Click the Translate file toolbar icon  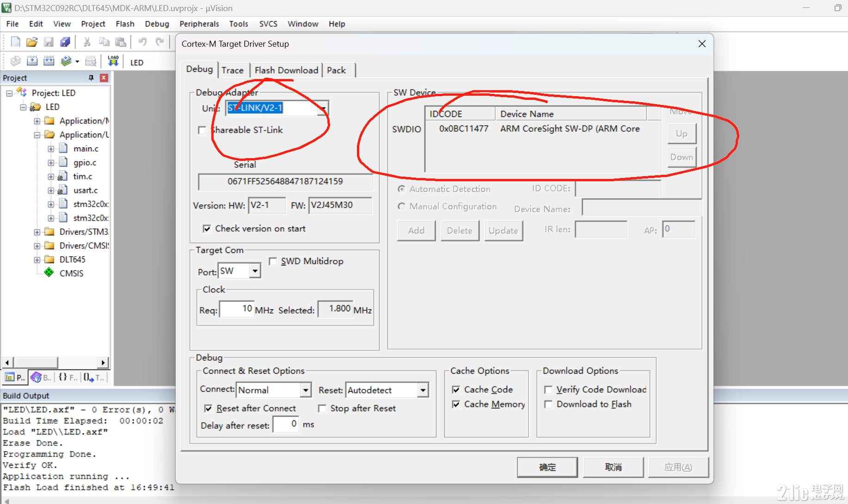click(x=15, y=61)
